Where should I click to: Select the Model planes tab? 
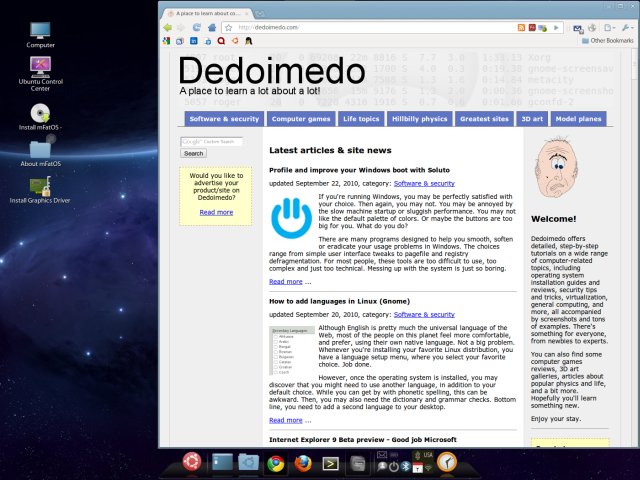point(578,119)
